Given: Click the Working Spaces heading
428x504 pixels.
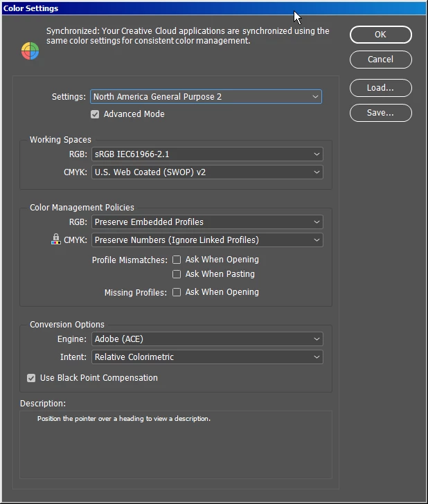Looking at the screenshot, I should point(60,140).
